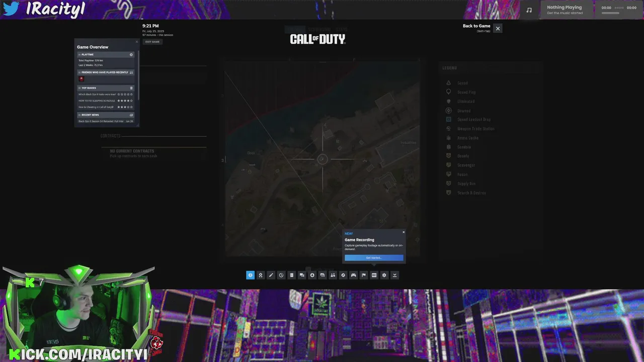Viewport: 644px width, 362px height.
Task: Click the PLAYTIME section header
Action: 106,54
